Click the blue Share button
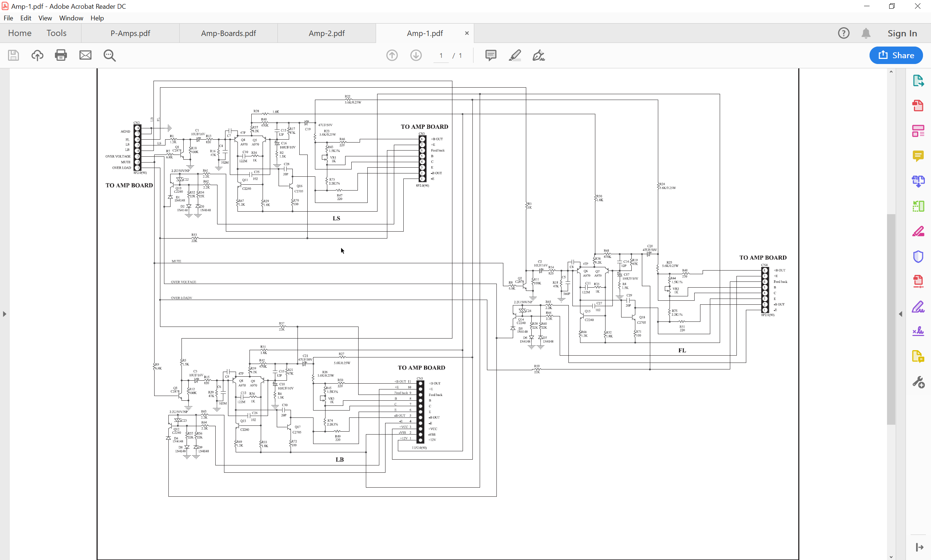Screen dimensions: 931x560 tap(896, 56)
